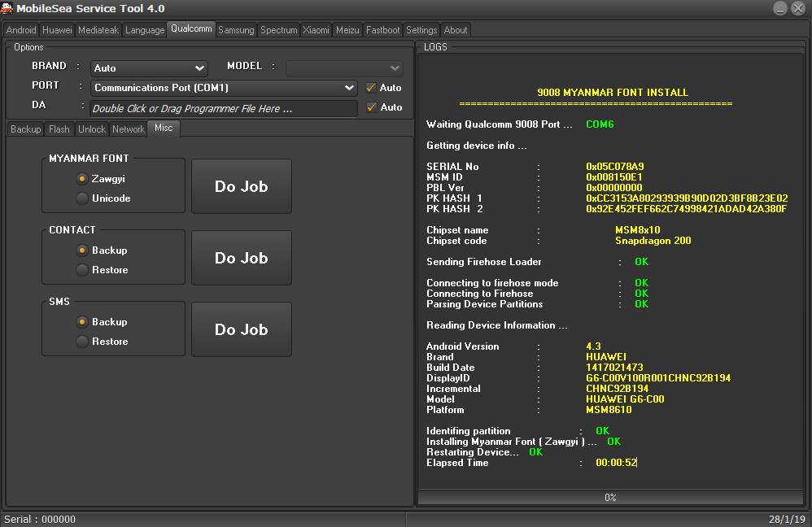Switch to the Mediateak tab
The image size is (812, 527).
pyautogui.click(x=98, y=30)
